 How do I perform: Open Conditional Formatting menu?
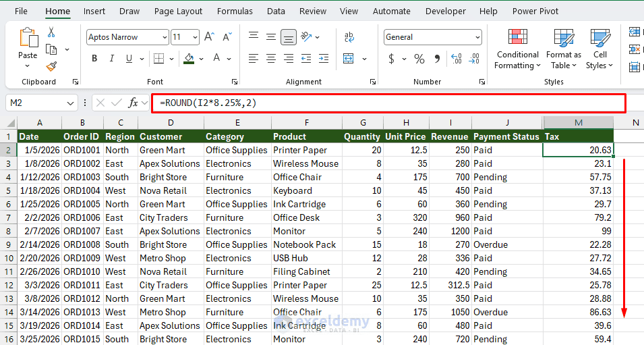tap(517, 49)
